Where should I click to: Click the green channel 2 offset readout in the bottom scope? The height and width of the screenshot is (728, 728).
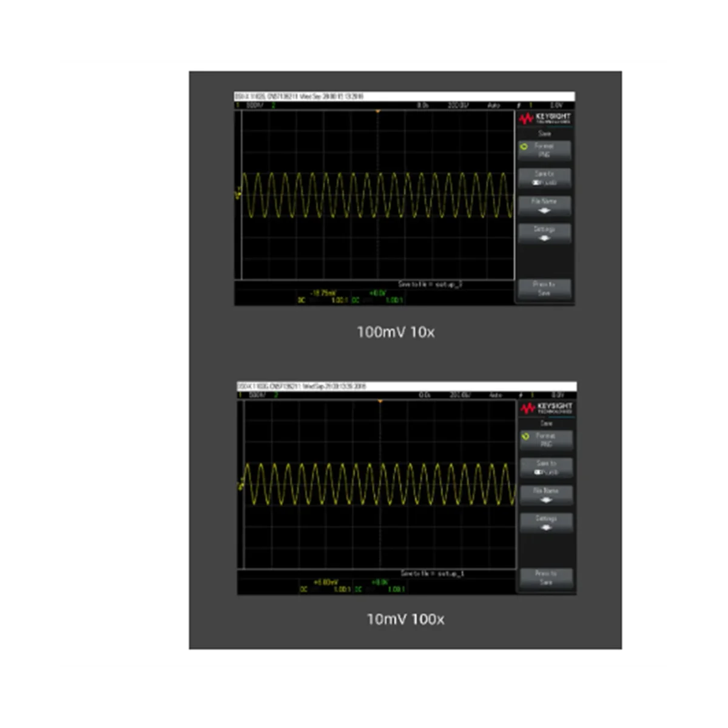click(380, 582)
